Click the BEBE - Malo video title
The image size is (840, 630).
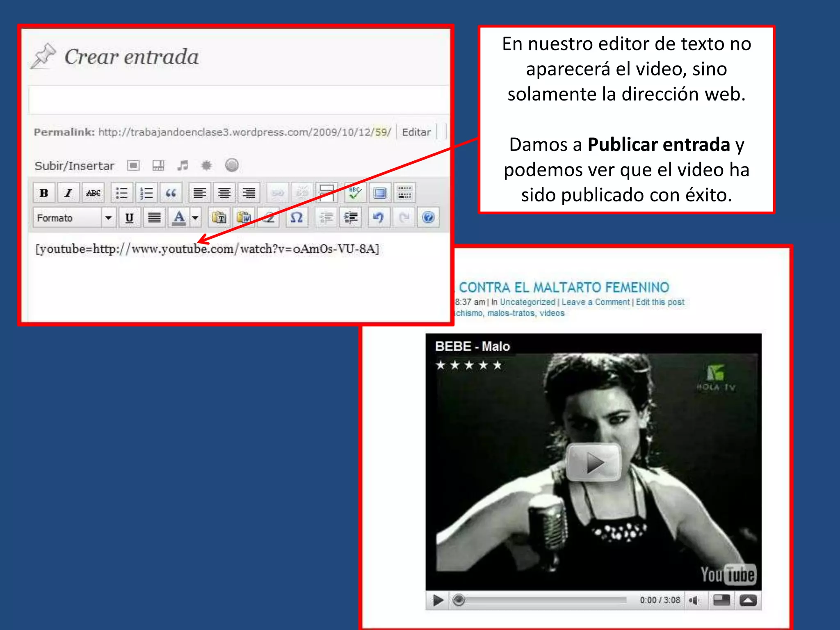coord(472,347)
